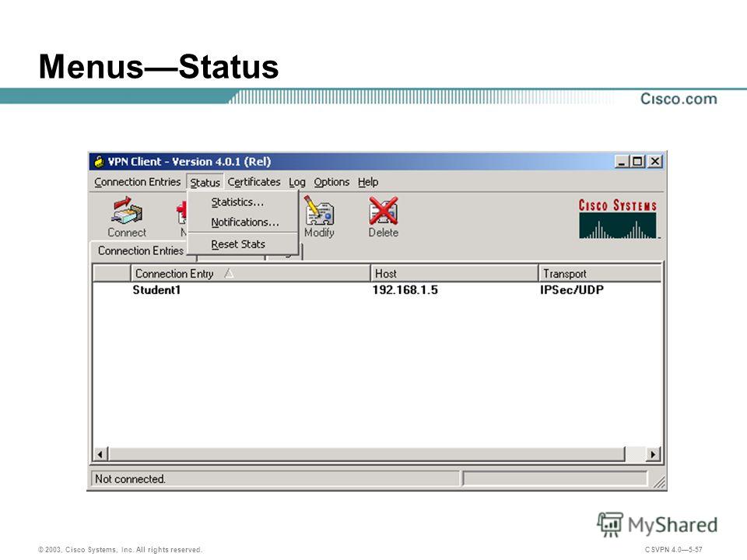Open the Help menu
The width and height of the screenshot is (747, 560).
[x=368, y=182]
